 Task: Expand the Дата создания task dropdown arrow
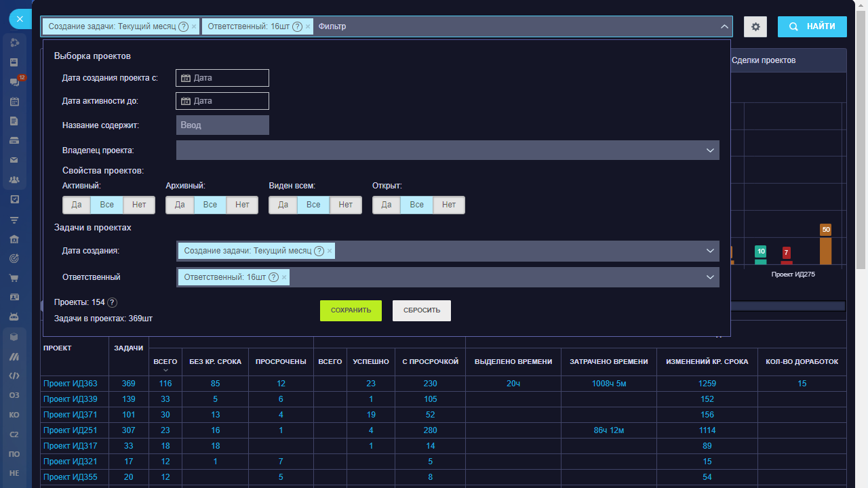click(710, 251)
